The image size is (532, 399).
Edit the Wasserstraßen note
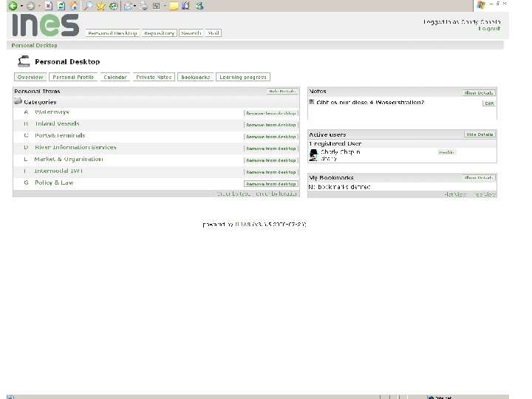click(x=489, y=103)
